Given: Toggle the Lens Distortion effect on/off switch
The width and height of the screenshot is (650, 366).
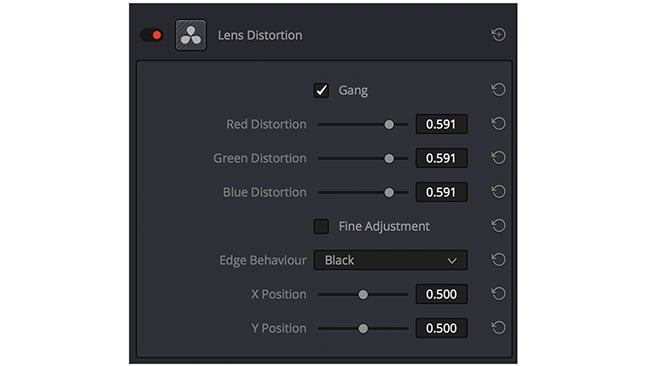Looking at the screenshot, I should coord(152,35).
